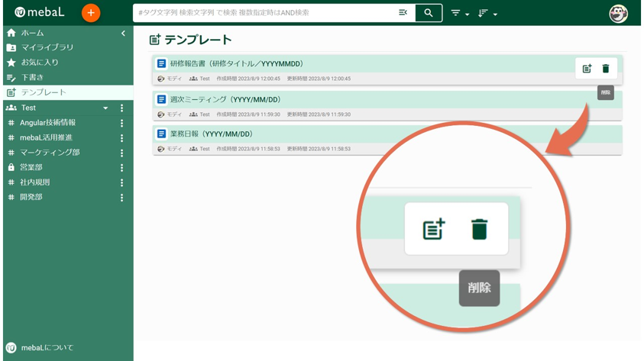Select 下書き drafts in sidebar
644x361 pixels.
click(32, 78)
